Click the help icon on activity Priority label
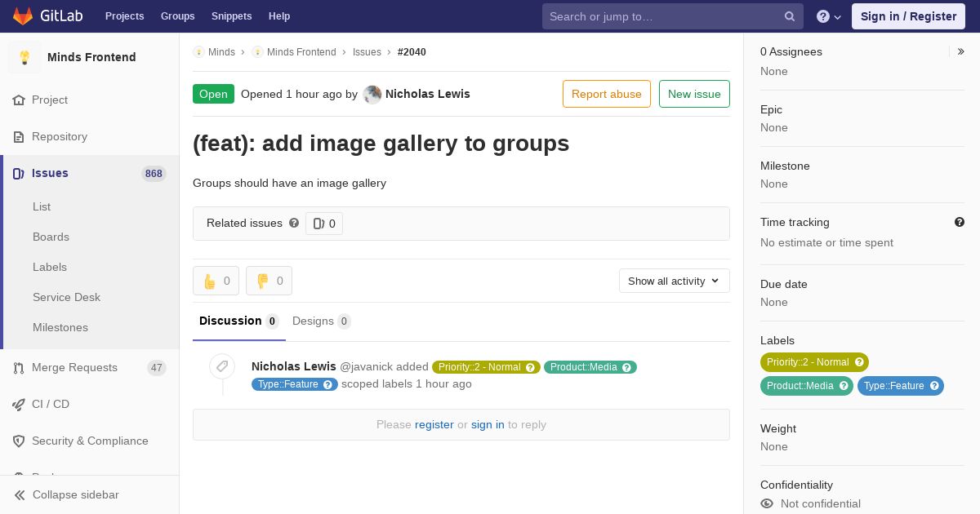 (x=530, y=367)
